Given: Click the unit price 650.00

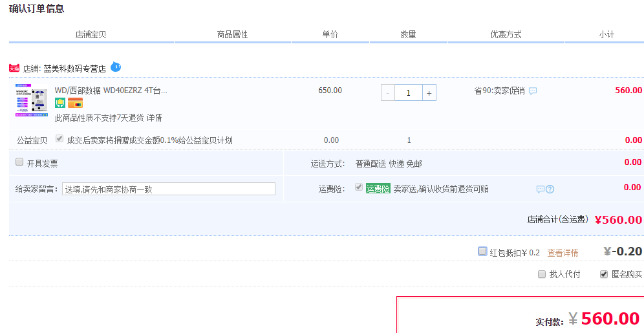Looking at the screenshot, I should pos(330,91).
